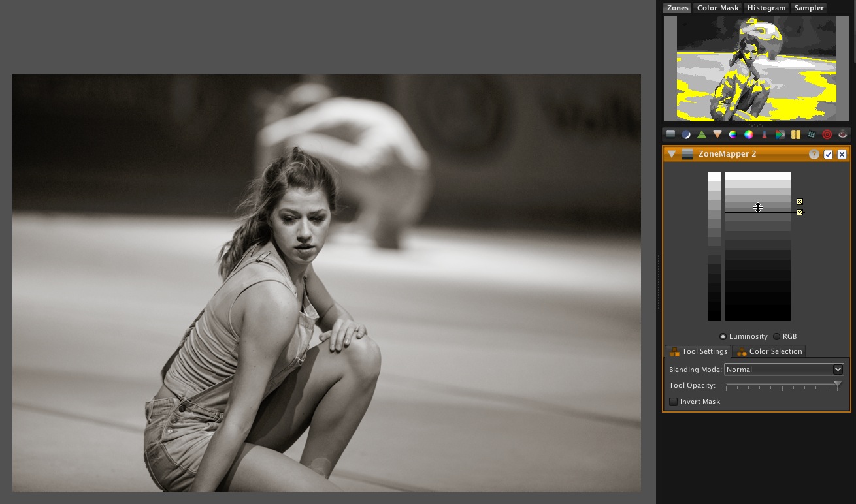
Task: Select the red target Red Eye tool
Action: tap(827, 134)
